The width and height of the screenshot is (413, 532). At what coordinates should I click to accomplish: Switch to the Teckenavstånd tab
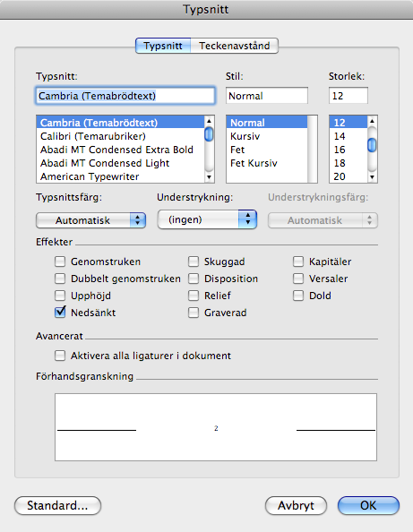[x=235, y=46]
